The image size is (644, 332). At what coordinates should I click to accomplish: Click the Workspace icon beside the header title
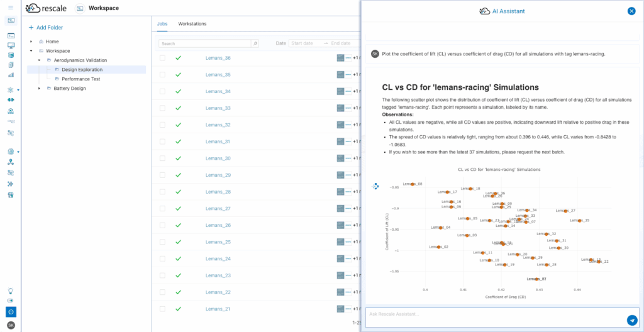click(80, 8)
